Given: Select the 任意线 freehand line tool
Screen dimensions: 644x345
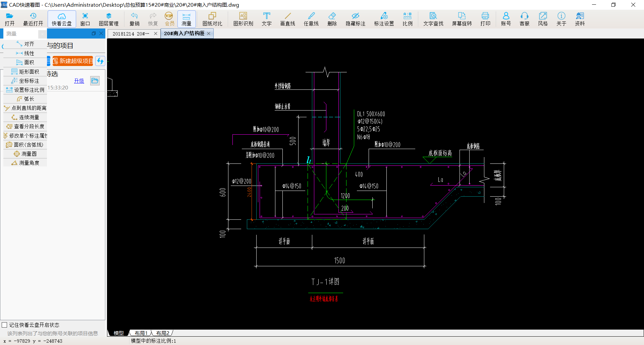Looking at the screenshot, I should [x=311, y=19].
